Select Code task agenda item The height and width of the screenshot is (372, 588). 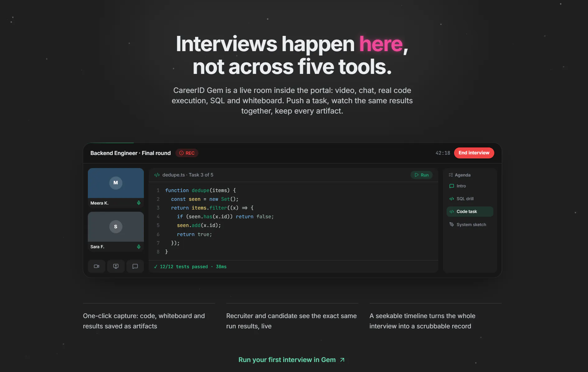(470, 211)
